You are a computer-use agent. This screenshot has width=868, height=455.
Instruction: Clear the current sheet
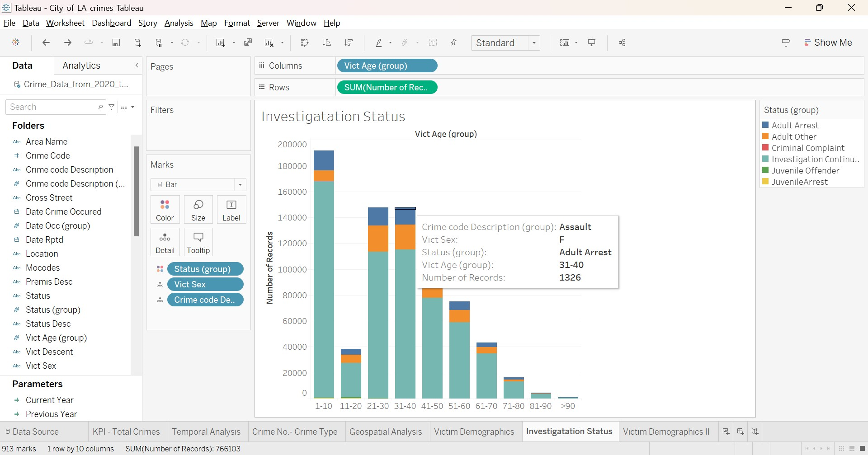click(x=269, y=42)
